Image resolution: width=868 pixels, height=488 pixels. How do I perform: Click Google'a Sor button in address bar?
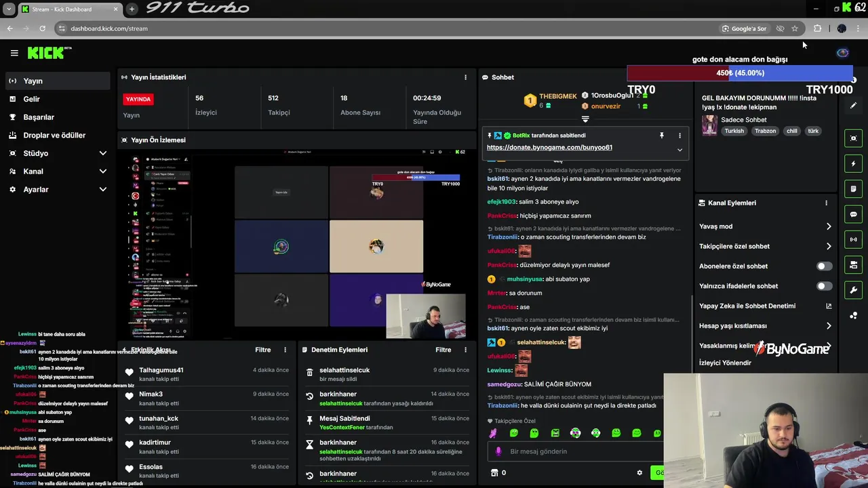pyautogui.click(x=744, y=28)
